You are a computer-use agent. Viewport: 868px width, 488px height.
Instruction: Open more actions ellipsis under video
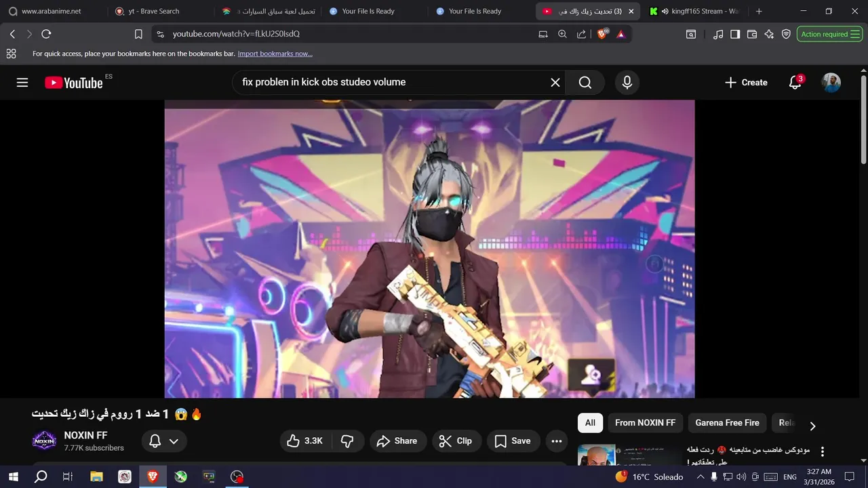pos(557,441)
